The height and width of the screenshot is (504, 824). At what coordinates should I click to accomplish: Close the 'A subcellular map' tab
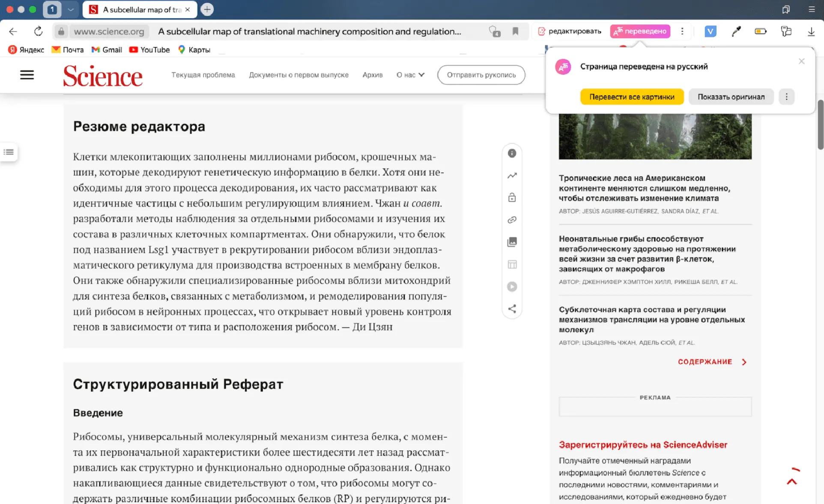click(188, 9)
